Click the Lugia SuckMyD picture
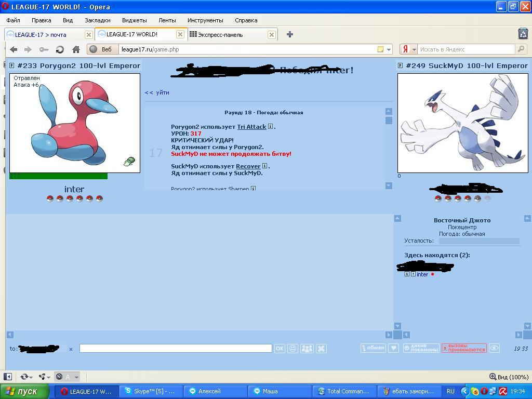Screen dimensions: 532x399 click(463, 123)
